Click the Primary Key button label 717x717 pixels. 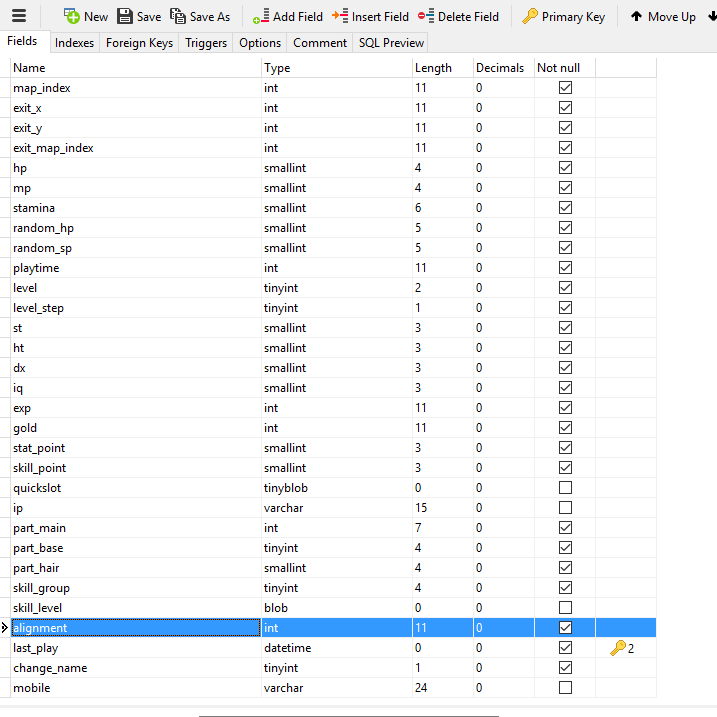coord(573,17)
